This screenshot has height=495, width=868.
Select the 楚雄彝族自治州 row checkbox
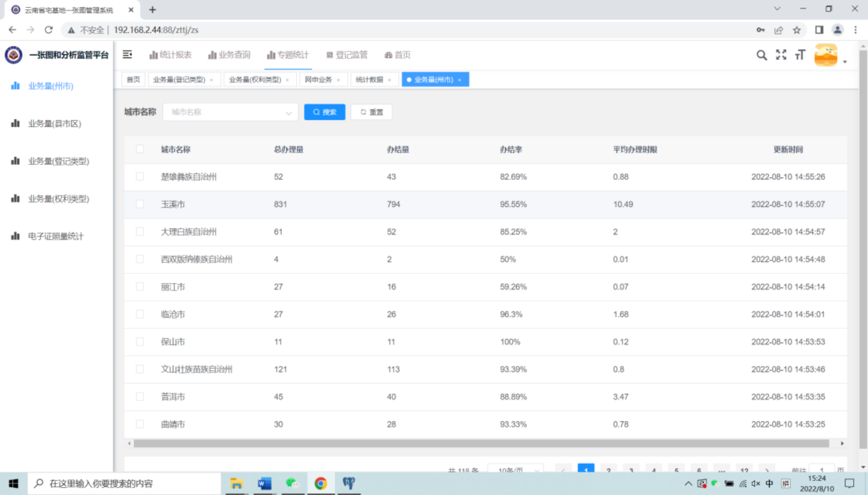tap(140, 177)
